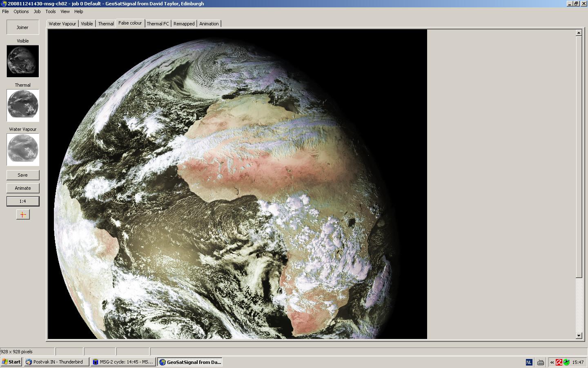Open the Options menu

point(21,11)
